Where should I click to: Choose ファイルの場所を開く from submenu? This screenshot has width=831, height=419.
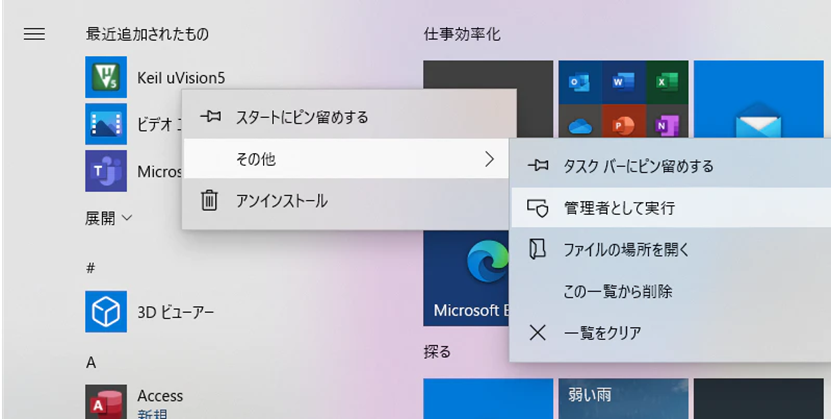[x=626, y=250]
